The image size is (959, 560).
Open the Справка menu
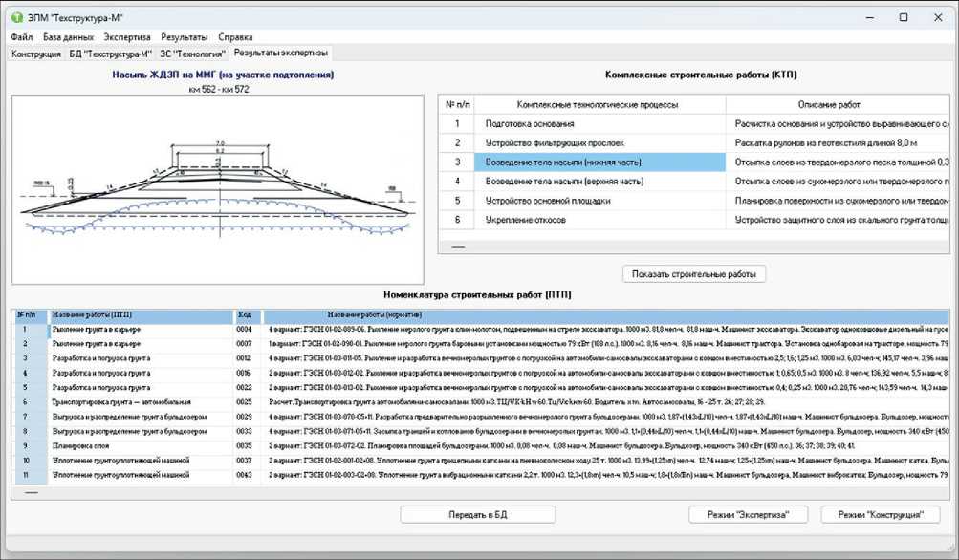coord(236,36)
